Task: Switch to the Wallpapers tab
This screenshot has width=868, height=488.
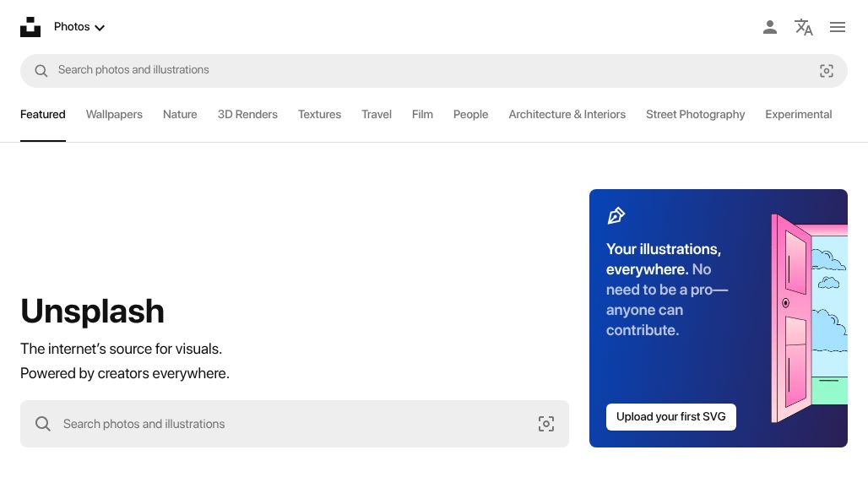Action: 114,115
